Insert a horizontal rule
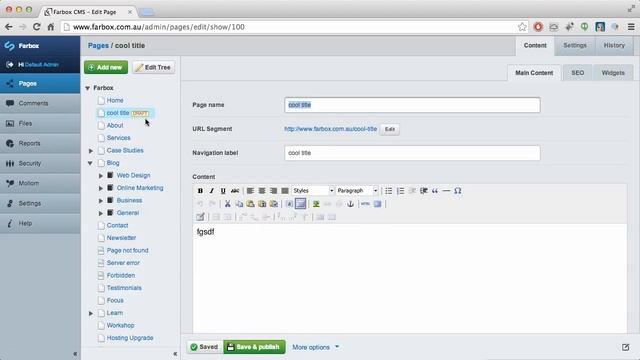 point(446,191)
